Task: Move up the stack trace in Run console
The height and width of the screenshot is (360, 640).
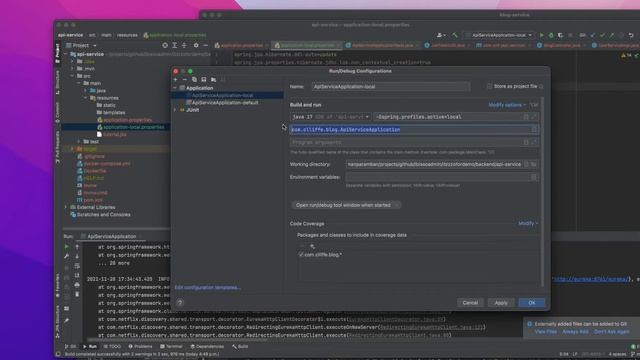Action: click(x=77, y=247)
